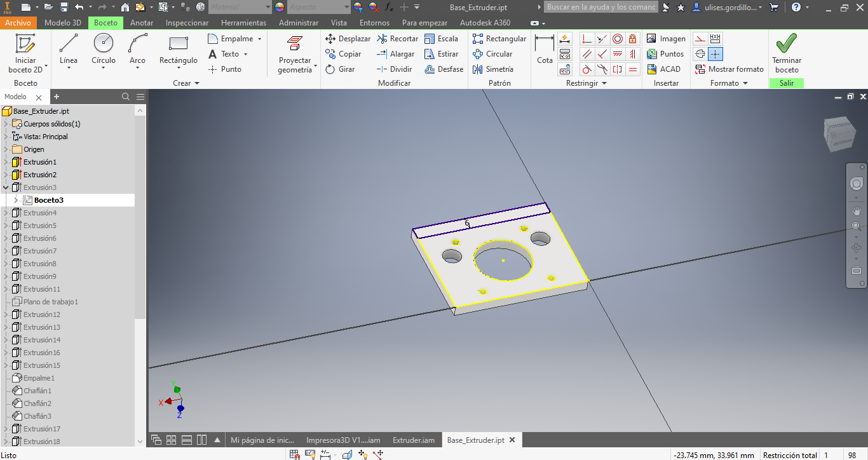Image resolution: width=868 pixels, height=460 pixels.
Task: Select the Círculo sketch tool
Action: (x=104, y=51)
